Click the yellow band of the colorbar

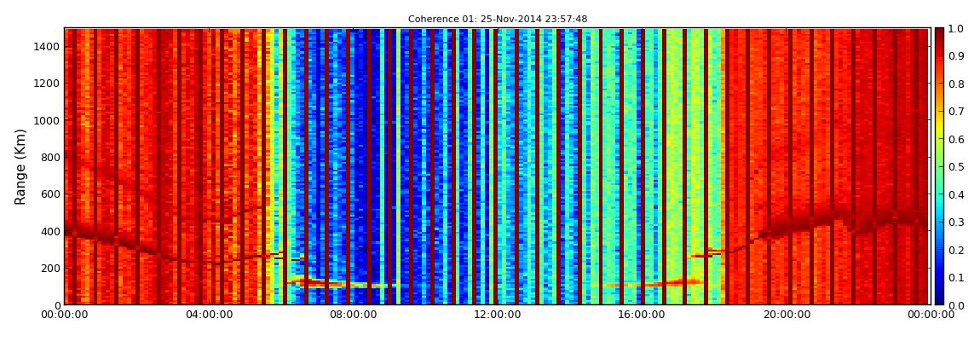pyautogui.click(x=939, y=125)
